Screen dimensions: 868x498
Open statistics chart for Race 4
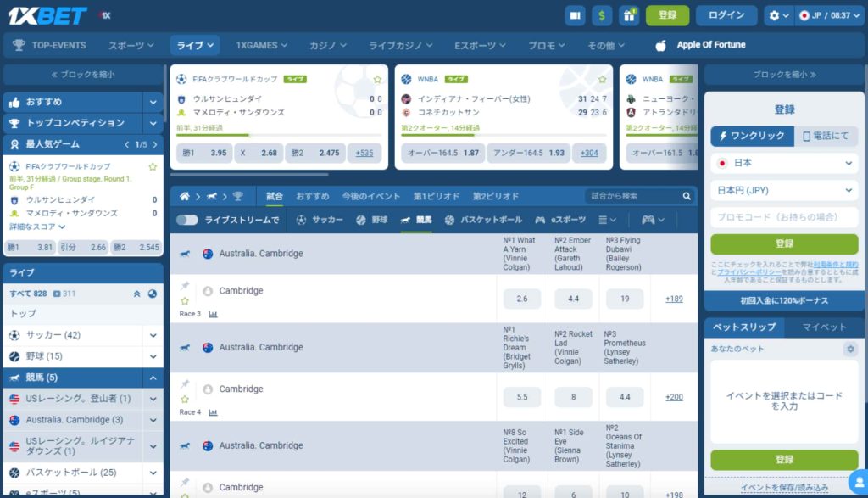click(213, 412)
